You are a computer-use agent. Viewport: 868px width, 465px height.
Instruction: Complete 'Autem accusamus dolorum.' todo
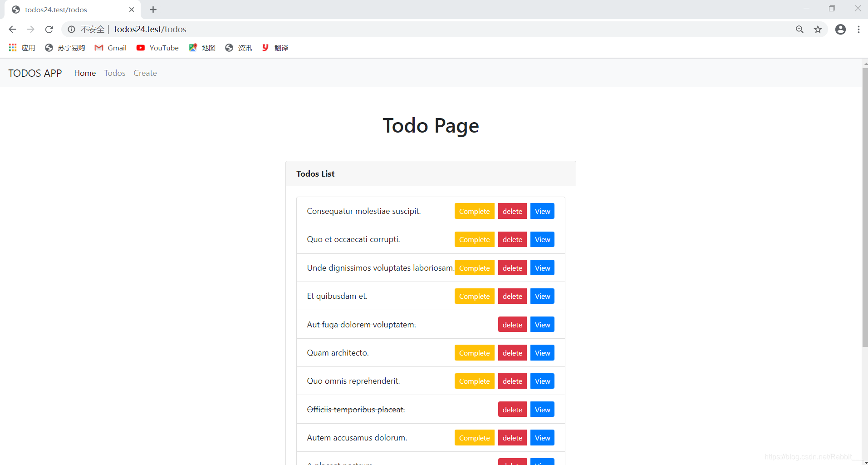point(474,438)
